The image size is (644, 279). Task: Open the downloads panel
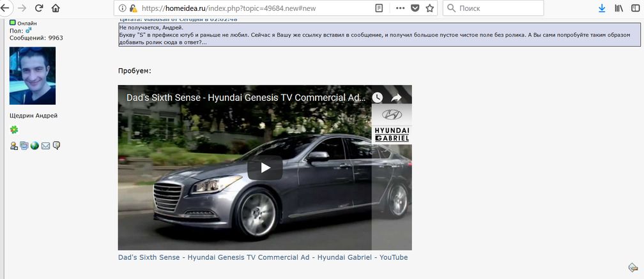(601, 8)
